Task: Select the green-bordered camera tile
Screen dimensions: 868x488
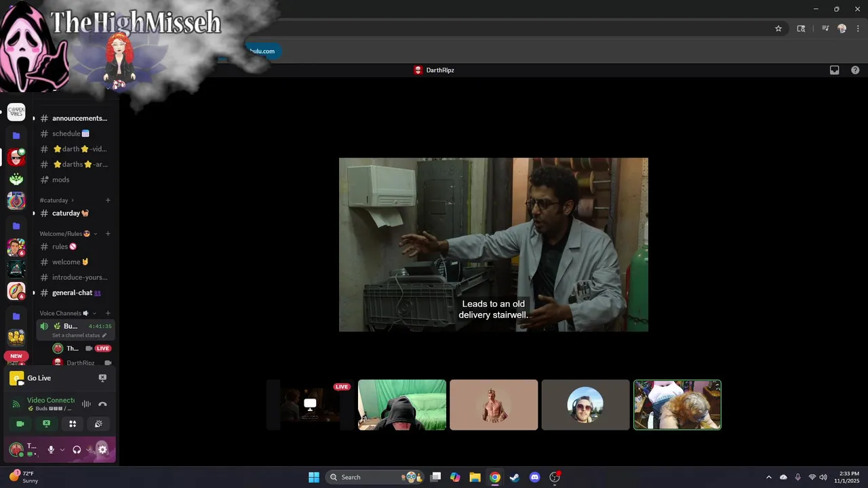Action: click(x=677, y=405)
